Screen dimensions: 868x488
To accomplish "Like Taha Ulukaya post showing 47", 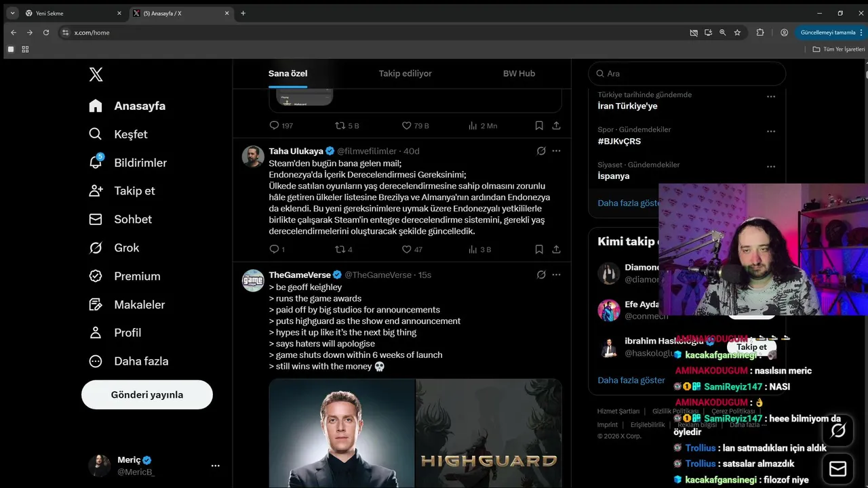I will coord(407,249).
